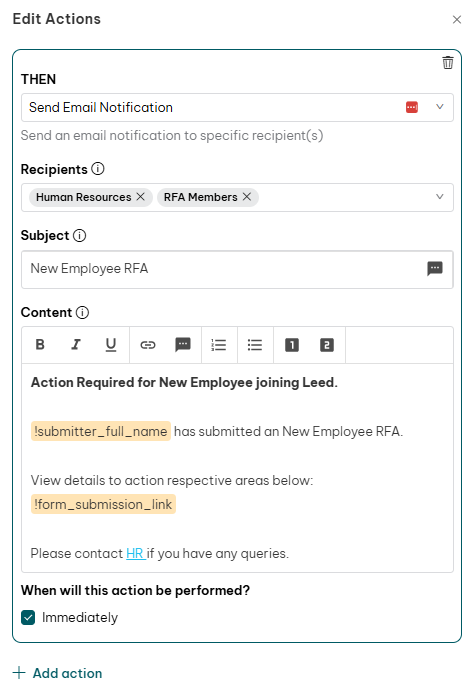Show Recipients info tooltip icon
The height and width of the screenshot is (682, 465).
point(97,169)
